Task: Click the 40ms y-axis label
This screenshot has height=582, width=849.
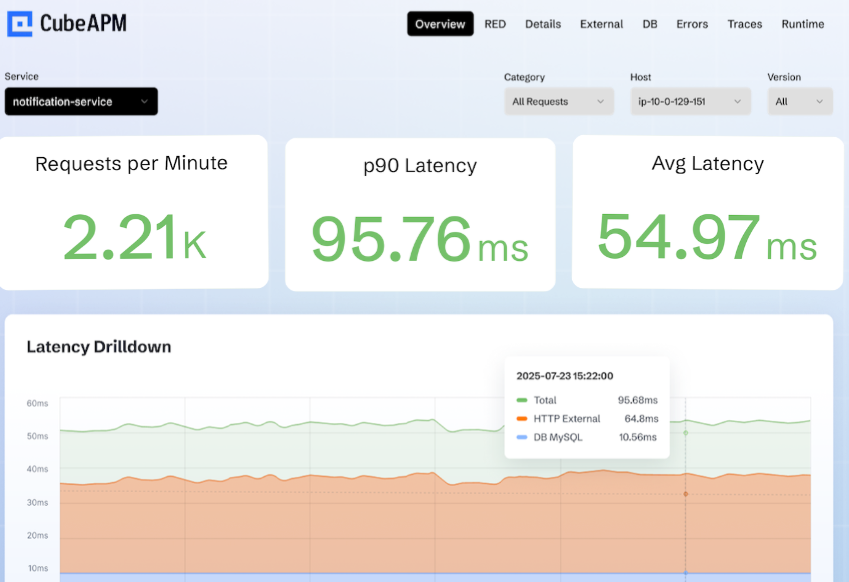Action: (37, 469)
